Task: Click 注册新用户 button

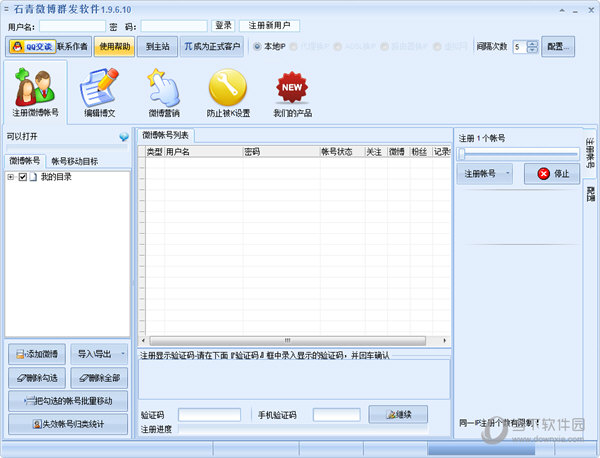Action: tap(269, 26)
